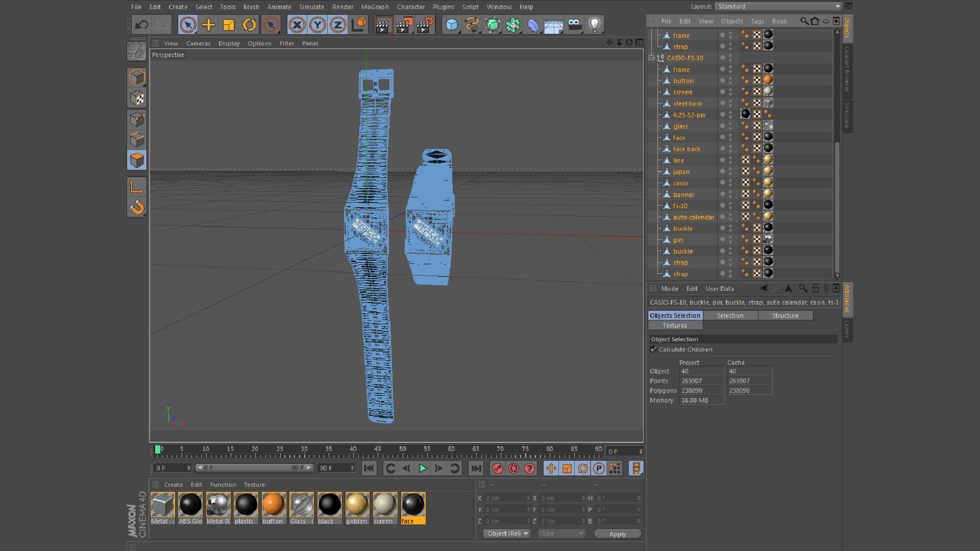
Task: Switch to the Structure tab
Action: click(785, 316)
